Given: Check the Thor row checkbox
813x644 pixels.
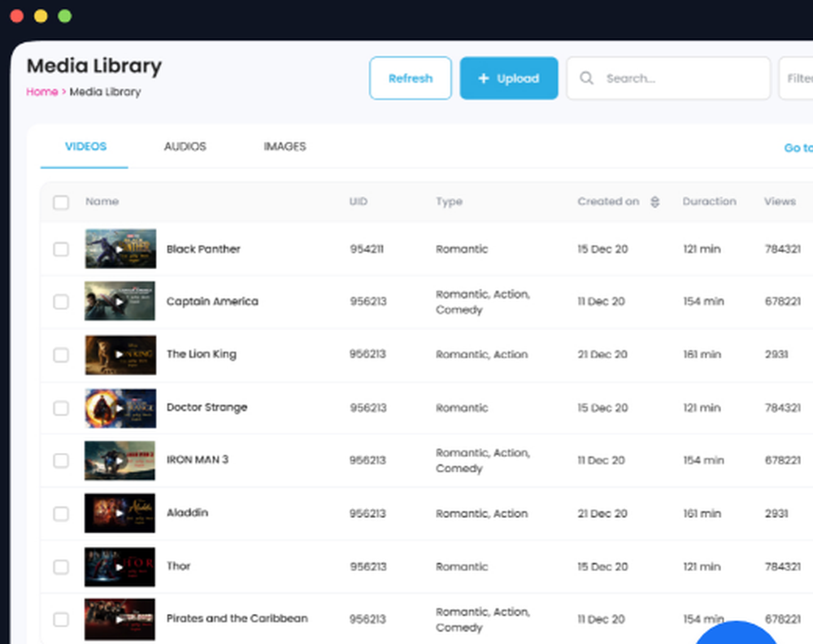Looking at the screenshot, I should (x=61, y=567).
